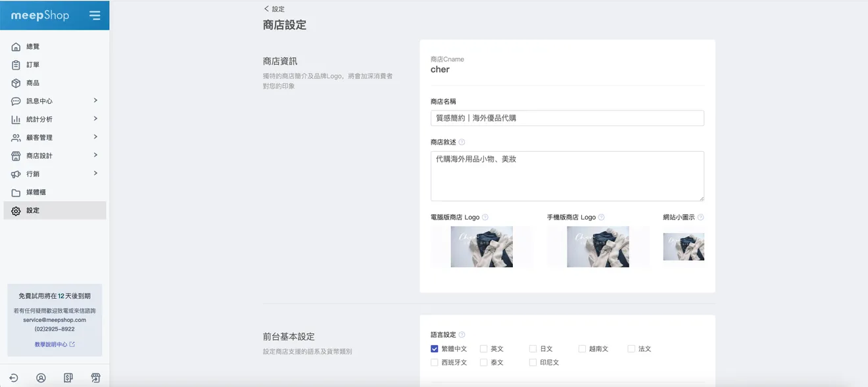The image size is (868, 387).
Task: Expand the 商店設計 submenu chevron
Action: coord(95,155)
